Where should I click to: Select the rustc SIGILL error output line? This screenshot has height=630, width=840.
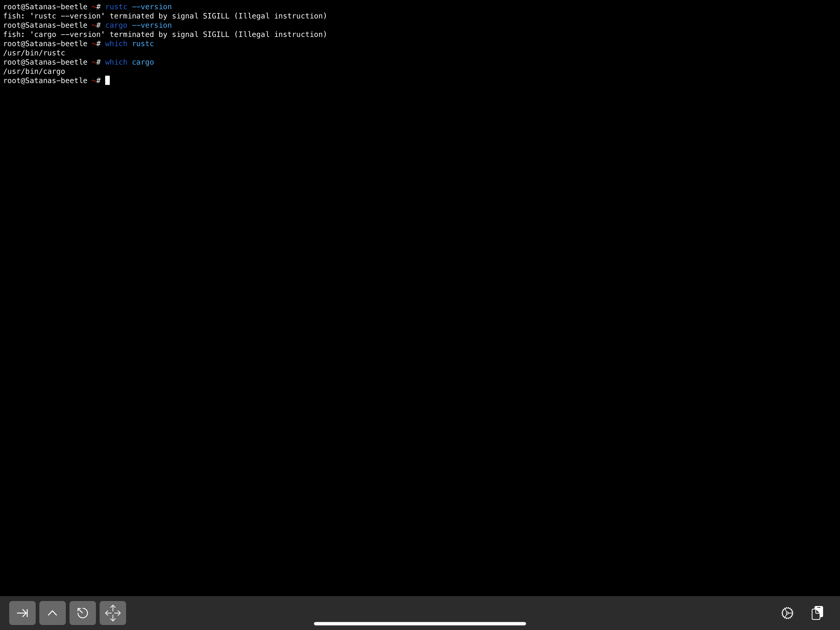[165, 16]
